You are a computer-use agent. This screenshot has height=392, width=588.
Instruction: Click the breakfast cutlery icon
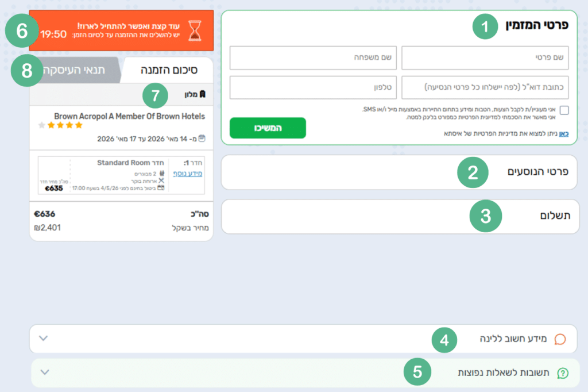pos(161,180)
